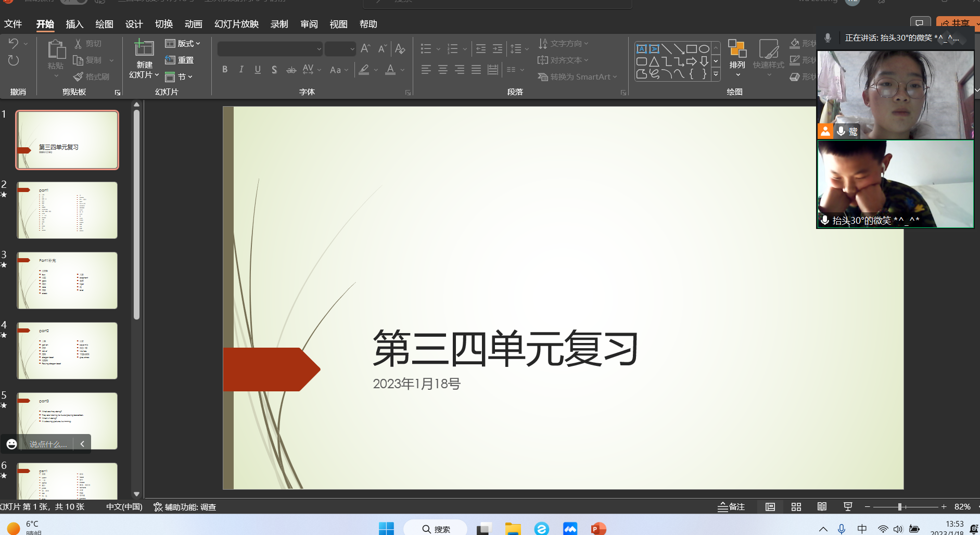Open the Animations tab
The height and width of the screenshot is (535, 980).
point(193,24)
